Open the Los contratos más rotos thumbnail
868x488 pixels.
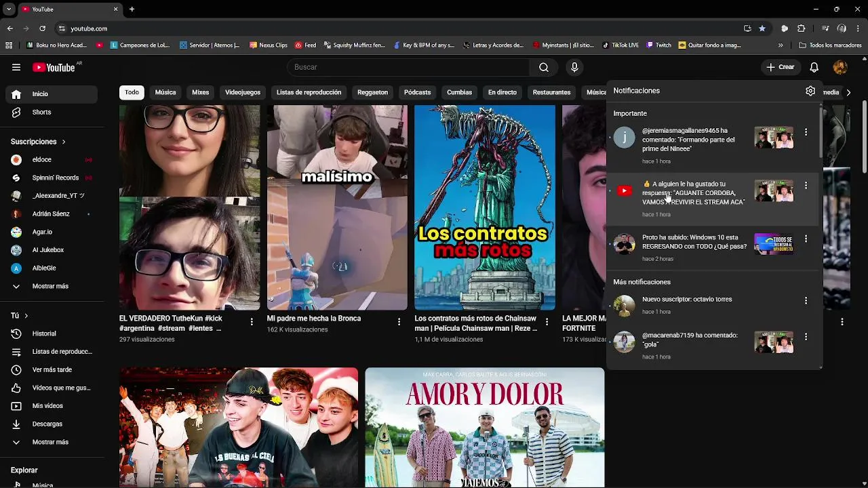click(485, 207)
